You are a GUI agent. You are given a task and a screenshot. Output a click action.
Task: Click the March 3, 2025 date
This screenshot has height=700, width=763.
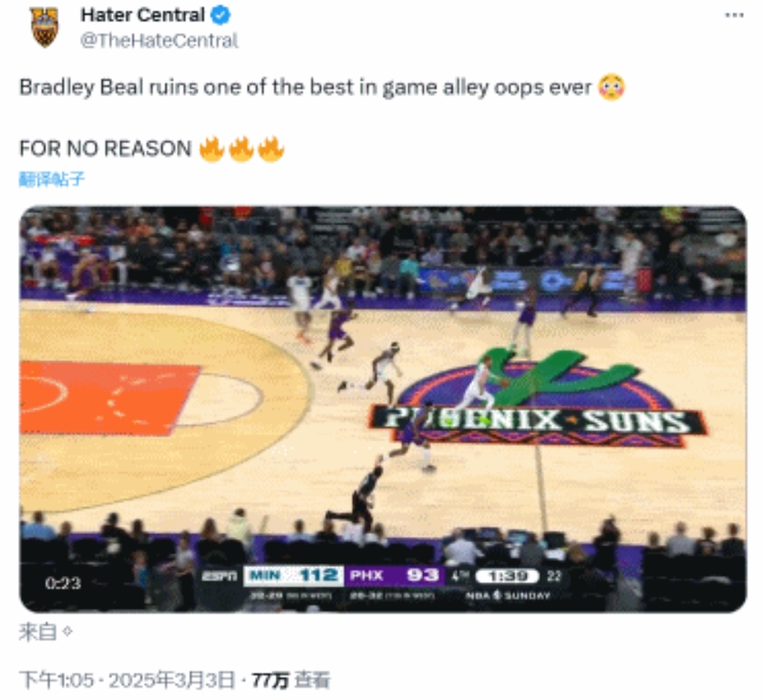(171, 679)
